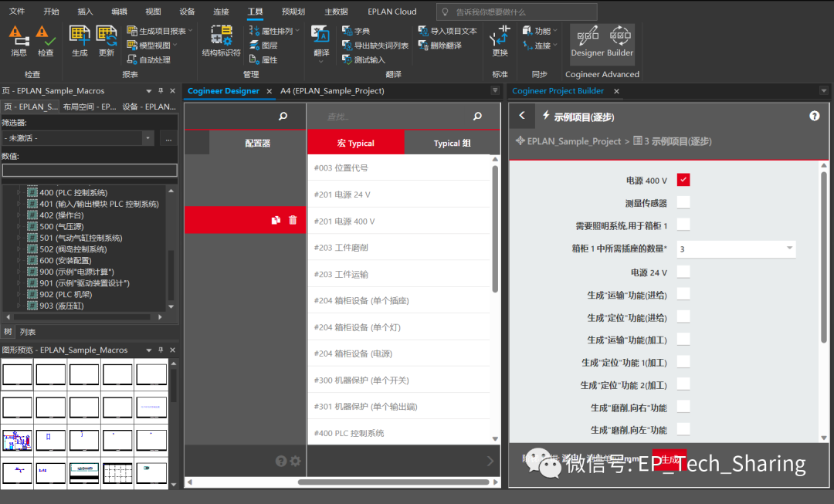Click the 生成 report generation icon
The height and width of the screenshot is (504, 834).
[x=80, y=40]
